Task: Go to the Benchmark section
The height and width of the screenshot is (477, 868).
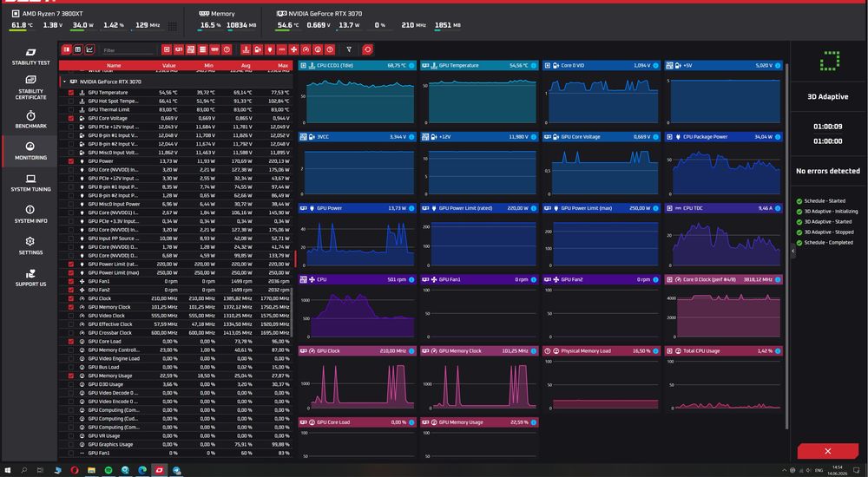Action: [x=30, y=120]
